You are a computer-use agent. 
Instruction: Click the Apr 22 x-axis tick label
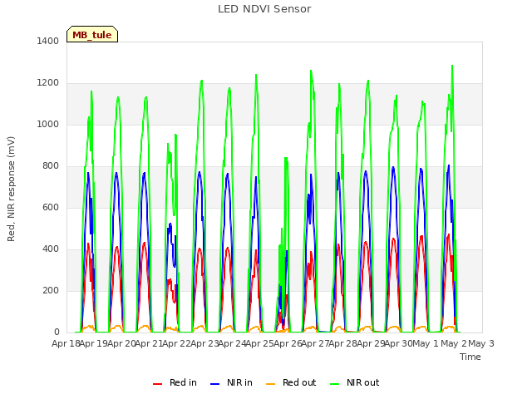(176, 343)
